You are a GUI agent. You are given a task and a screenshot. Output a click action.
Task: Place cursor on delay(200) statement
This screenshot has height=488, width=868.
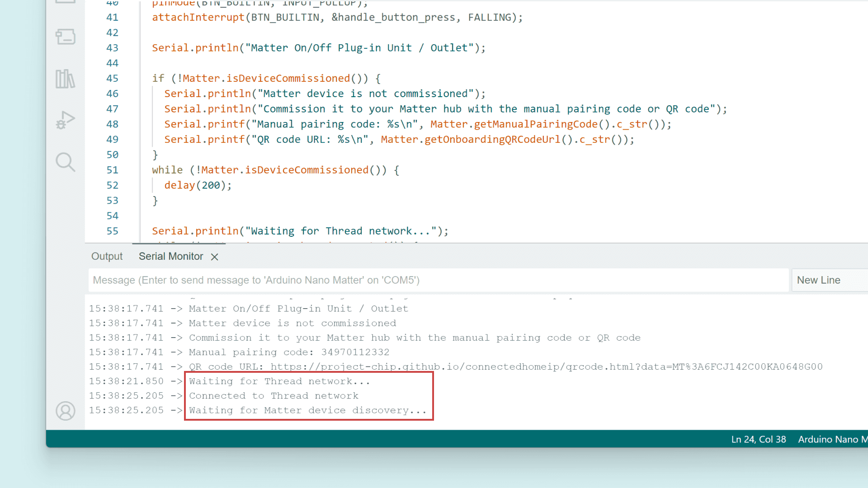[198, 185]
